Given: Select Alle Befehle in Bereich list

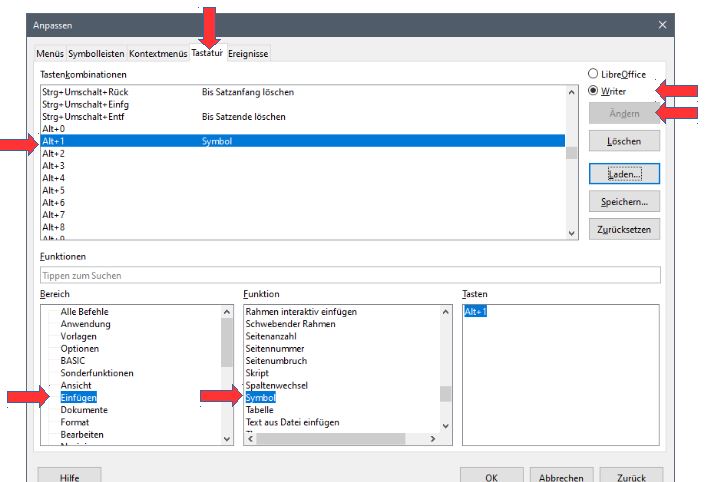Looking at the screenshot, I should pyautogui.click(x=84, y=312).
